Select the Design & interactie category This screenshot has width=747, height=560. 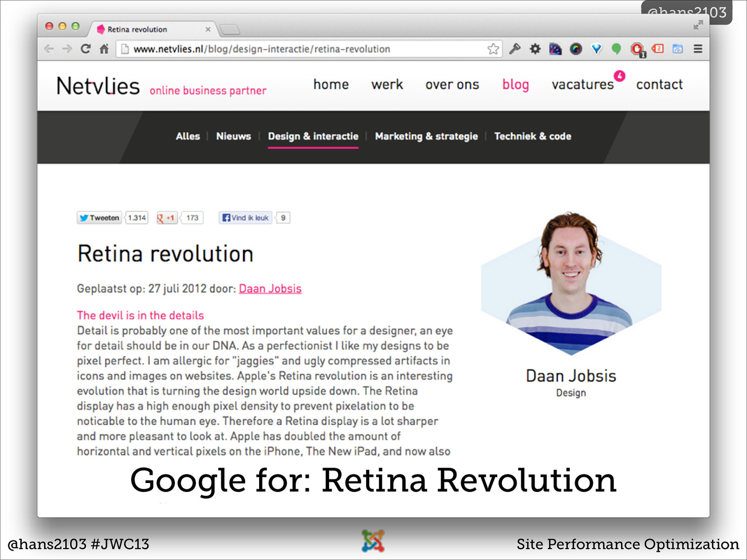tap(313, 137)
